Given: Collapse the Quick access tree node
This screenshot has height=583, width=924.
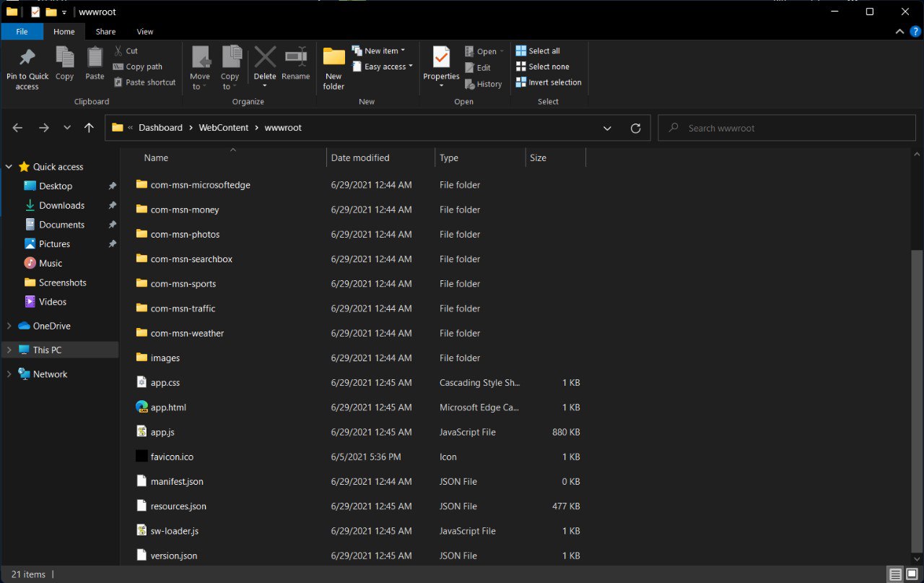Looking at the screenshot, I should [x=9, y=167].
